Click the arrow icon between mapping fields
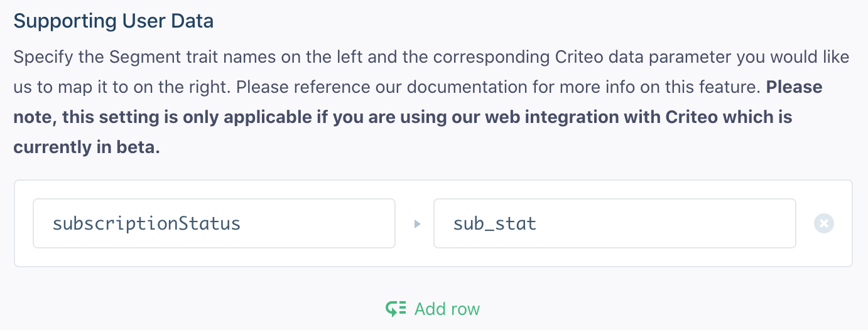The height and width of the screenshot is (330, 868). (417, 223)
